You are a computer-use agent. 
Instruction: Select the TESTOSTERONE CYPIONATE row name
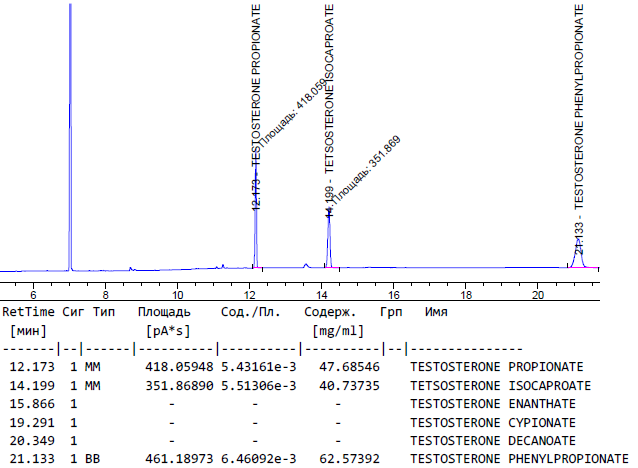point(493,421)
